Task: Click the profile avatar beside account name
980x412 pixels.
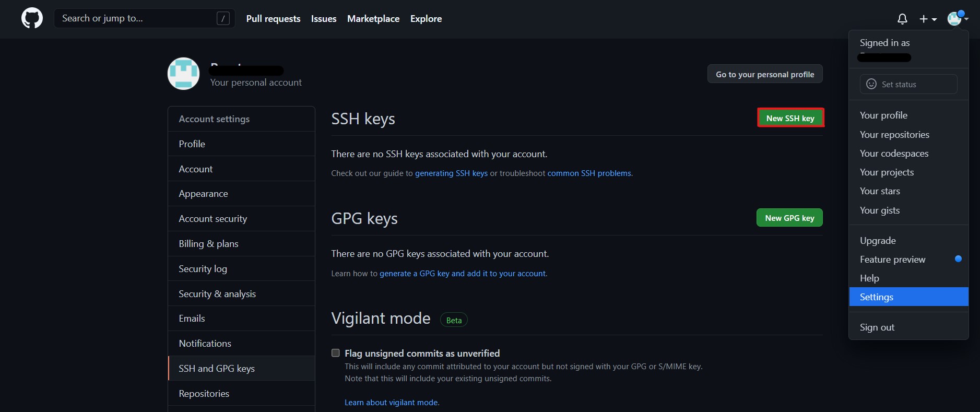Action: 183,74
